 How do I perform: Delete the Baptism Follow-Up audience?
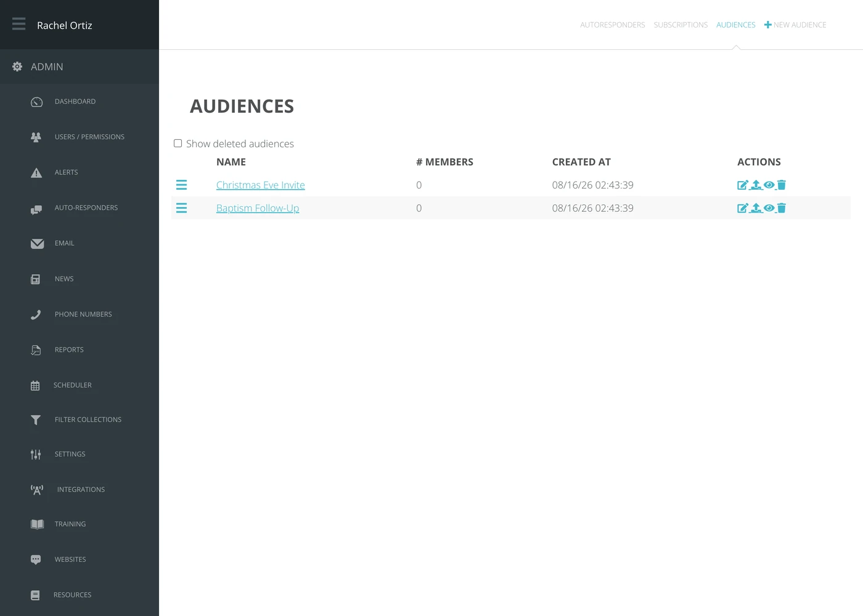[782, 208]
